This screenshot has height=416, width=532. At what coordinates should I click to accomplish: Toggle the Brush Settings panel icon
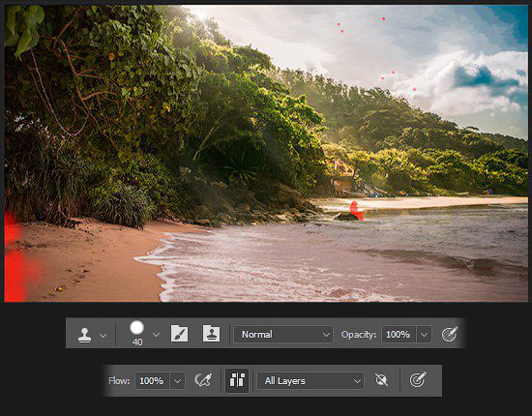(179, 334)
